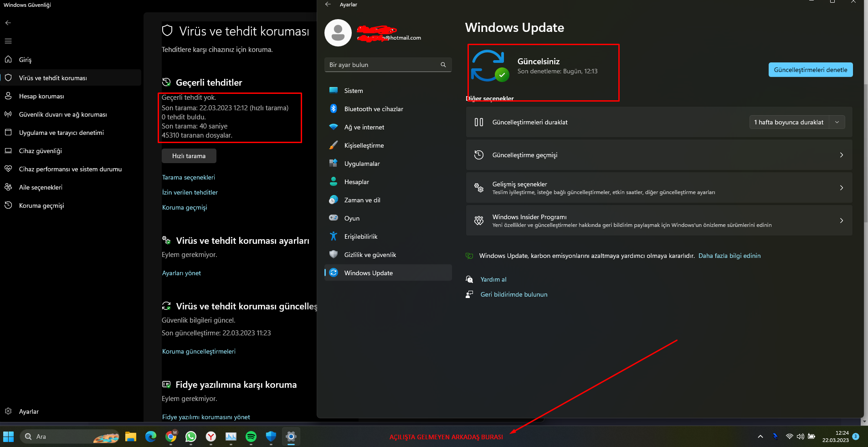This screenshot has width=868, height=447.
Task: Switch to Windows Security taskbar icon
Action: click(271, 437)
